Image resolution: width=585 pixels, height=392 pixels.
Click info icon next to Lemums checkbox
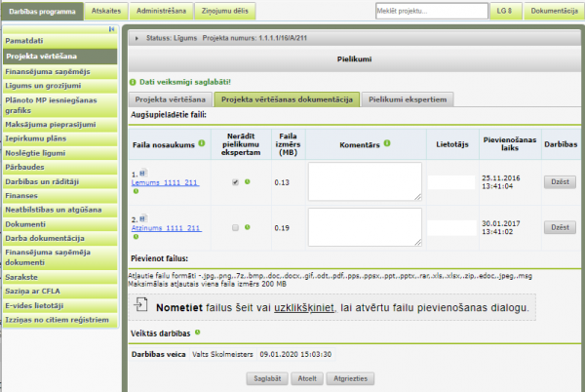click(248, 182)
